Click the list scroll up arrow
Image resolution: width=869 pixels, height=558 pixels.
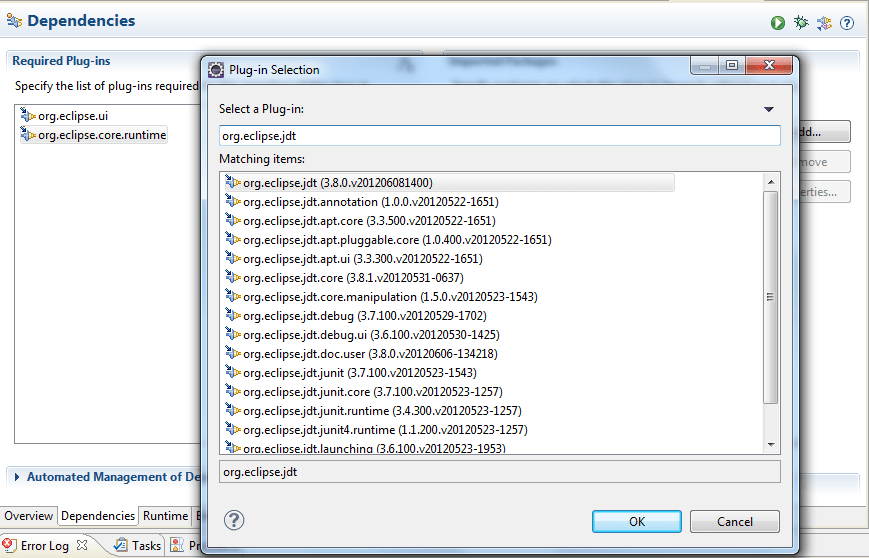[770, 182]
